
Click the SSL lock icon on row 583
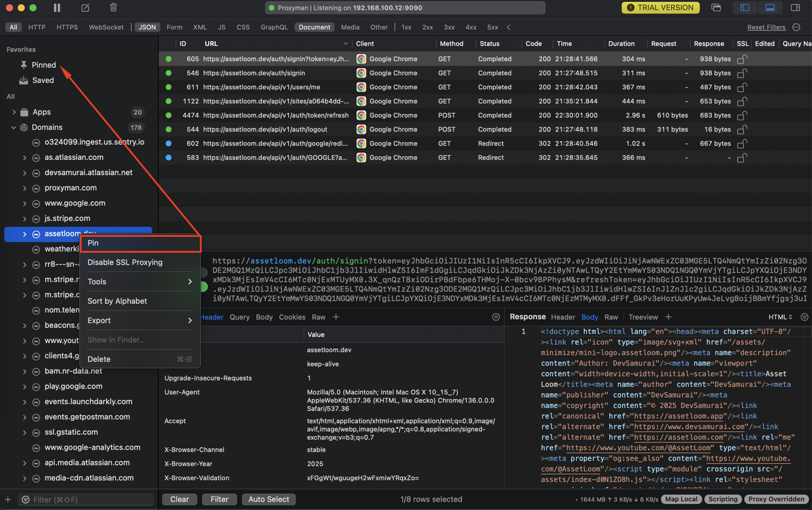click(x=743, y=157)
